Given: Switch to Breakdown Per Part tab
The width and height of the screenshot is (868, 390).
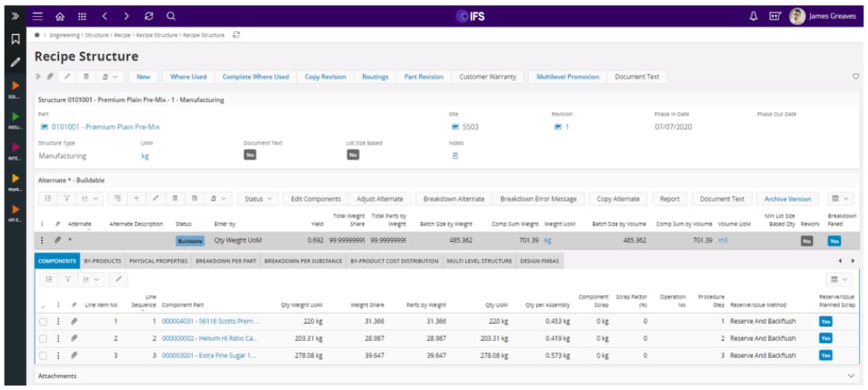Looking at the screenshot, I should pos(226,260).
